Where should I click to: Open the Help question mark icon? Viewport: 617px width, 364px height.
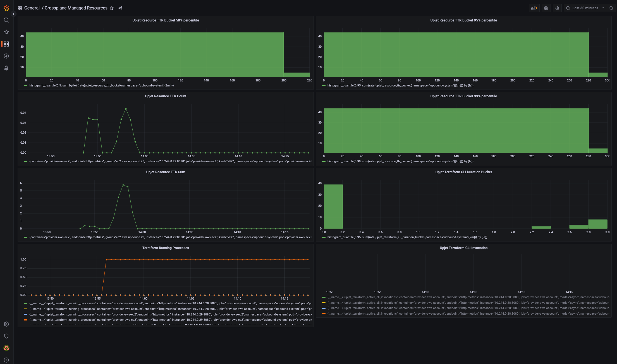tap(6, 360)
